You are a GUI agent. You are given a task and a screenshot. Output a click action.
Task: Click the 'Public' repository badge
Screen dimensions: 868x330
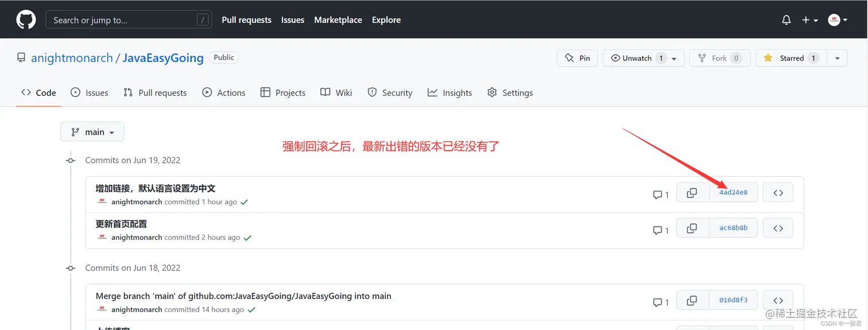click(224, 57)
